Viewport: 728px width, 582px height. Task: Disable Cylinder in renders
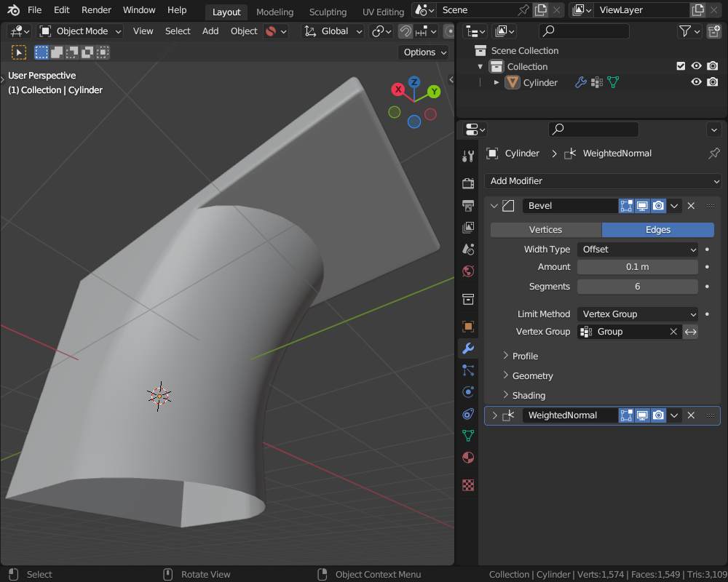[712, 82]
